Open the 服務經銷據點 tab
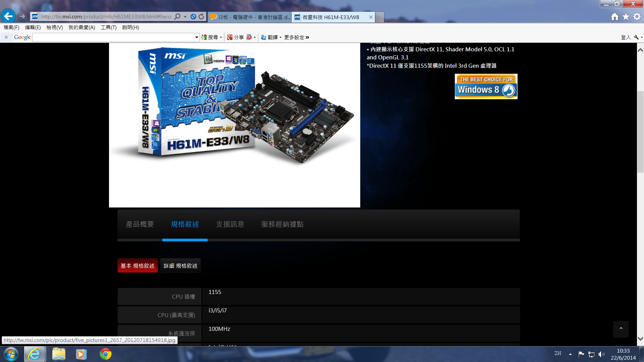This screenshot has height=362, width=644. (282, 224)
